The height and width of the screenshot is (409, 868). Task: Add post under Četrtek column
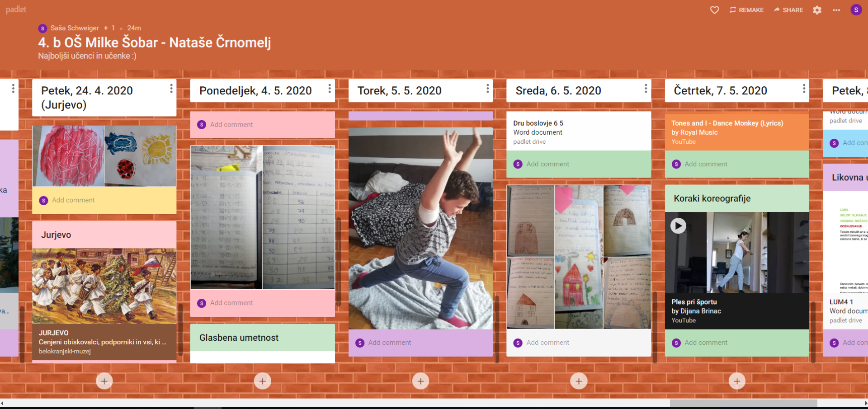[x=737, y=381]
